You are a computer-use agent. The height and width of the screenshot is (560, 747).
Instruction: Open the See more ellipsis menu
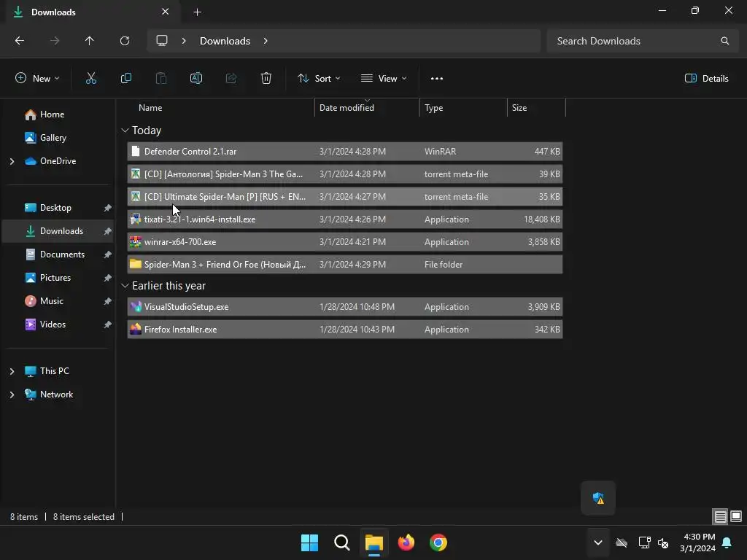[x=437, y=79]
